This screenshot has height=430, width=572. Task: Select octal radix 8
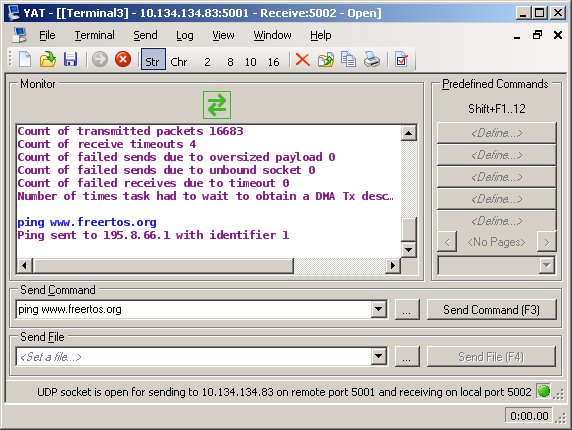click(230, 62)
